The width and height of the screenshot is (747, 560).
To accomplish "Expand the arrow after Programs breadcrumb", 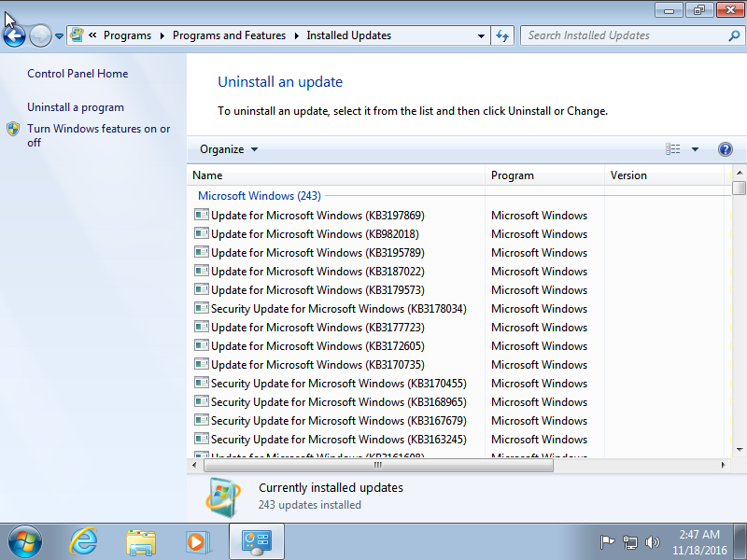I will pos(162,35).
